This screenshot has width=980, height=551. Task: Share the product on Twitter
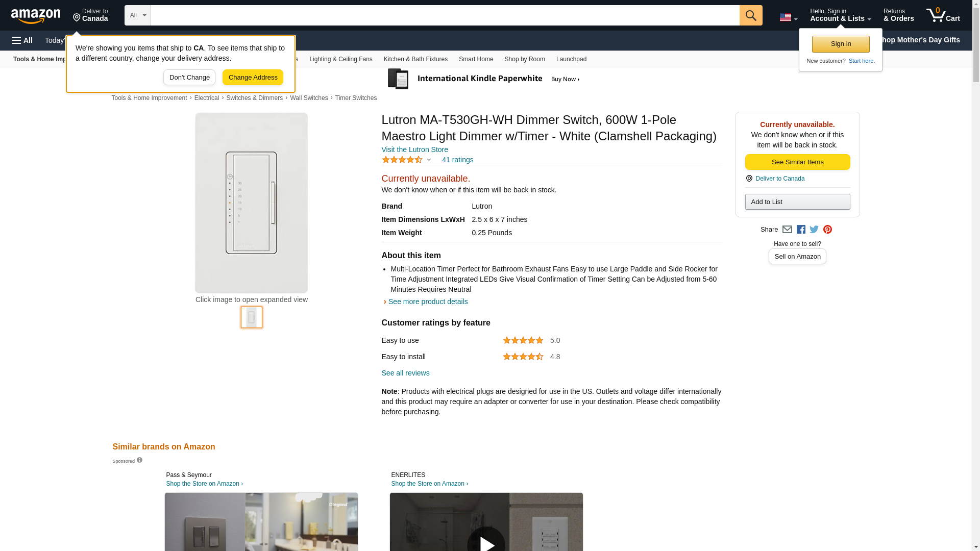pyautogui.click(x=814, y=230)
